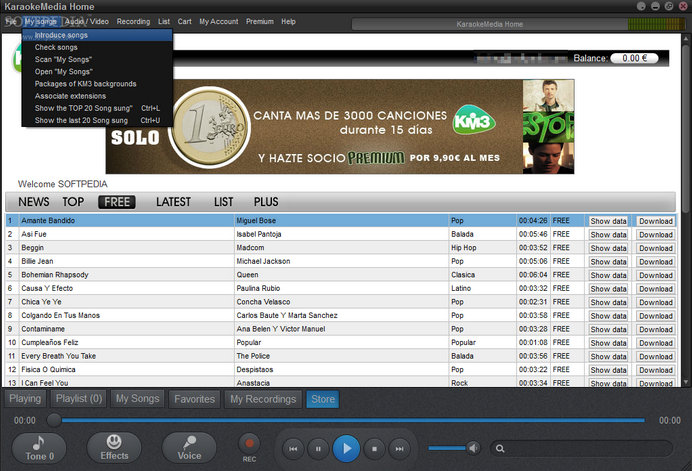Click the playback progress bar
Image resolution: width=692 pixels, height=471 pixels.
pos(353,420)
